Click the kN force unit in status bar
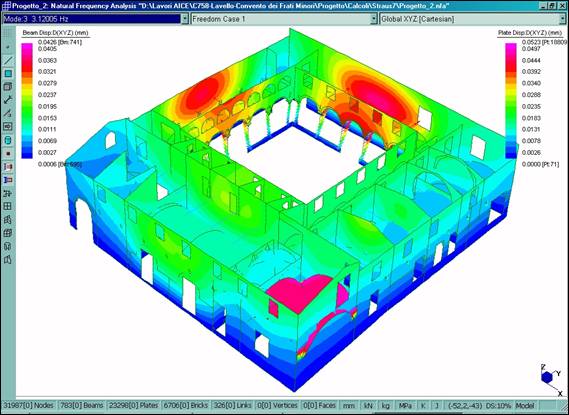Viewport: 569px width, 415px height. click(368, 406)
